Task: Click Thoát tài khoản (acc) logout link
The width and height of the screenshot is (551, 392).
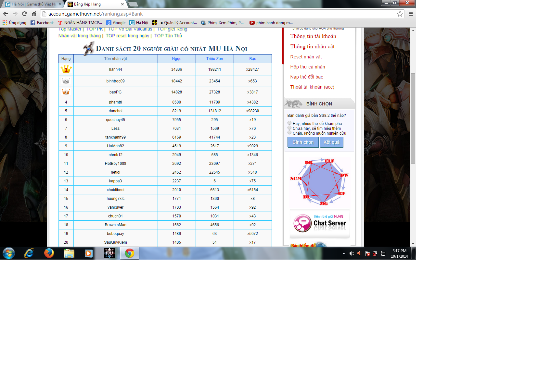Action: point(312,87)
